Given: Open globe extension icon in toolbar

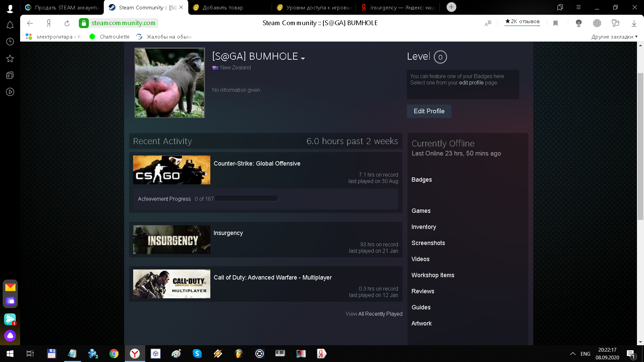Looking at the screenshot, I should click(x=597, y=23).
